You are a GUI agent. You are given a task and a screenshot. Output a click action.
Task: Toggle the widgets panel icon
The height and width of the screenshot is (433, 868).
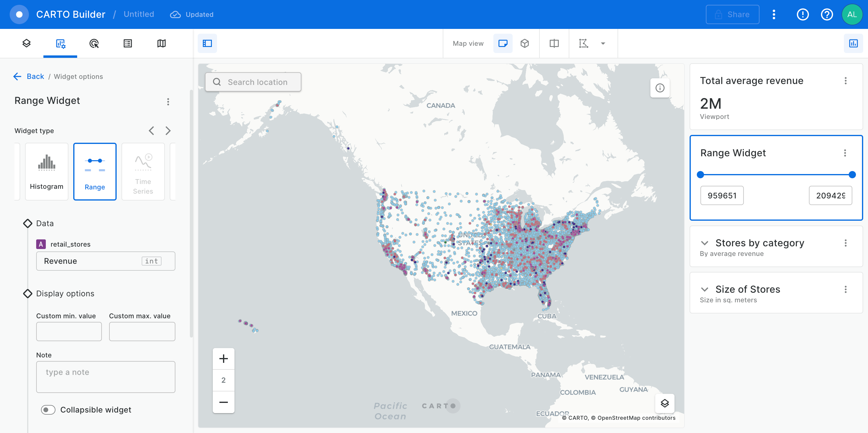coord(853,43)
